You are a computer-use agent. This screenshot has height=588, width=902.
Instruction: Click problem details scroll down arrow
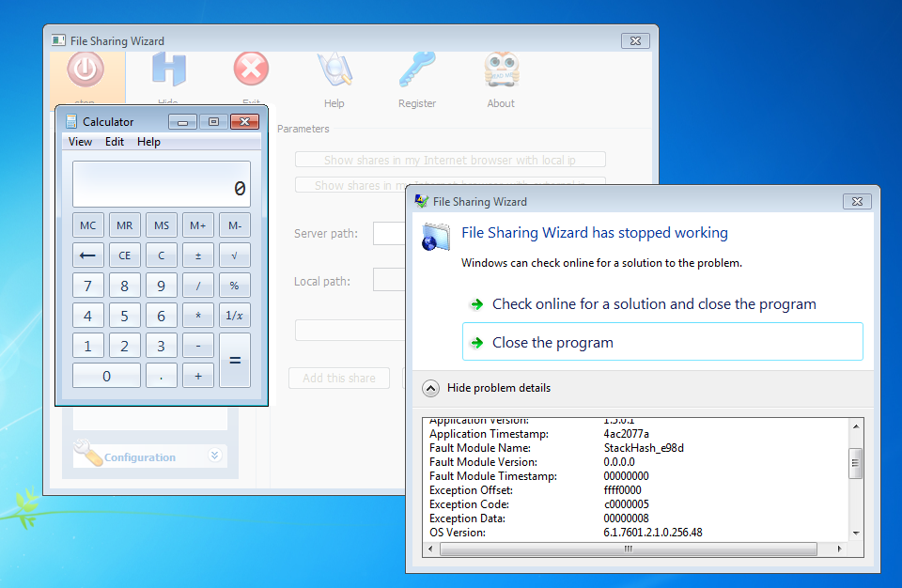point(855,534)
